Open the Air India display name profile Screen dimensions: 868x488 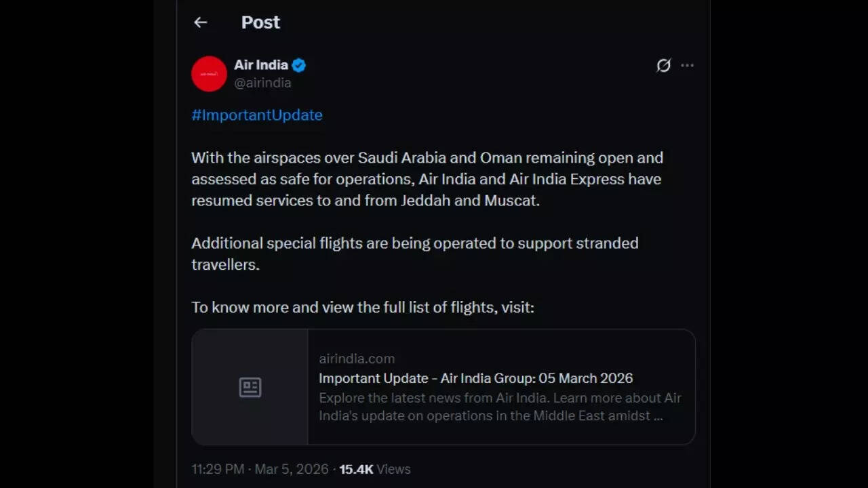261,65
